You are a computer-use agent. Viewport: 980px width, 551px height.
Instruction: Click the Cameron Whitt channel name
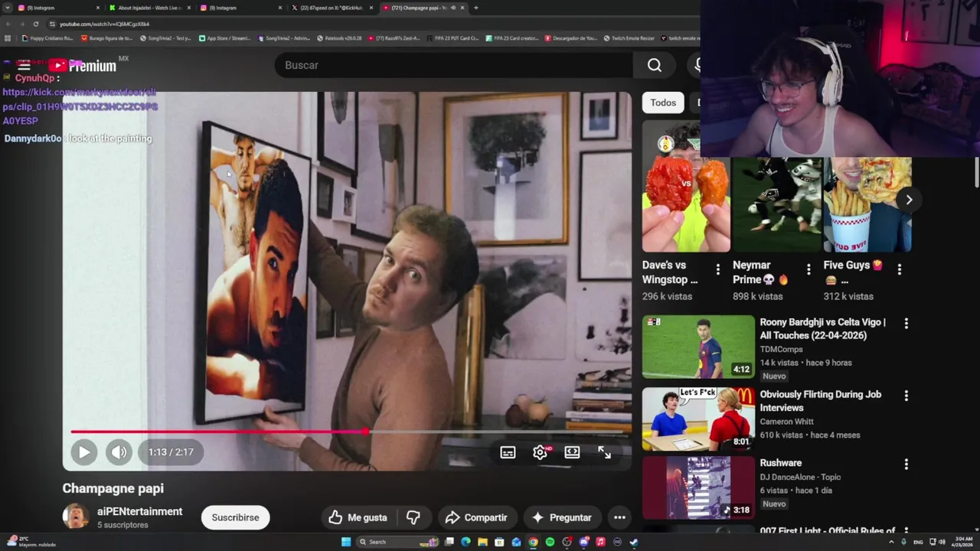pyautogui.click(x=786, y=422)
